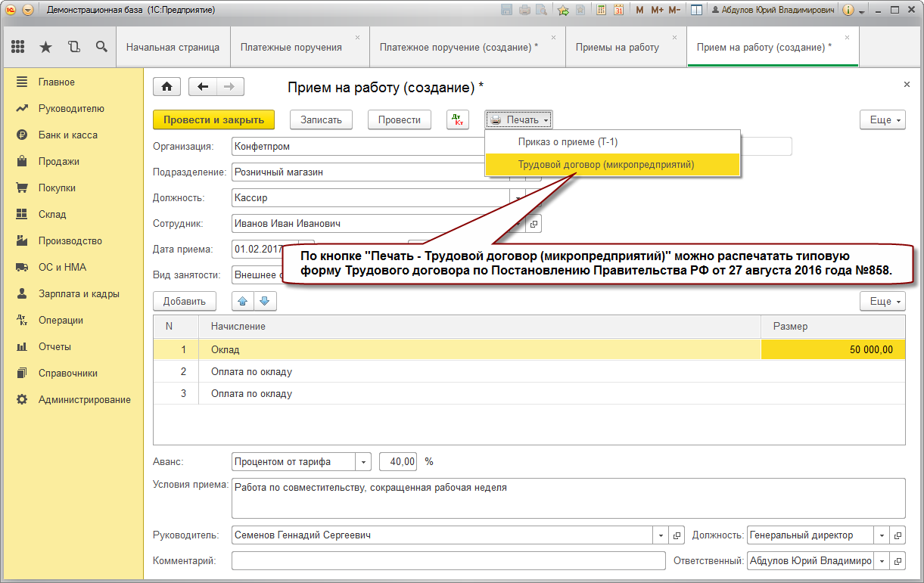This screenshot has width=924, height=583.
Task: Open the upper Еще menu
Action: coord(882,119)
